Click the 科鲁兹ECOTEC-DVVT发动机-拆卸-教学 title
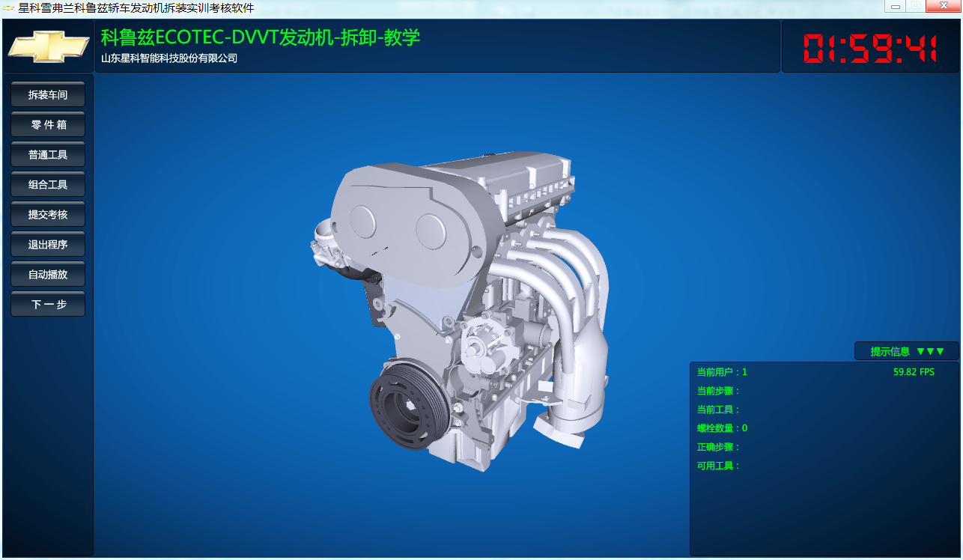The image size is (963, 560). 261,37
